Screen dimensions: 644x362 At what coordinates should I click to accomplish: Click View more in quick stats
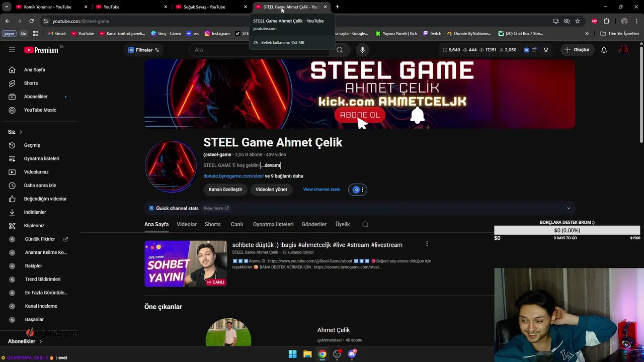(216, 208)
